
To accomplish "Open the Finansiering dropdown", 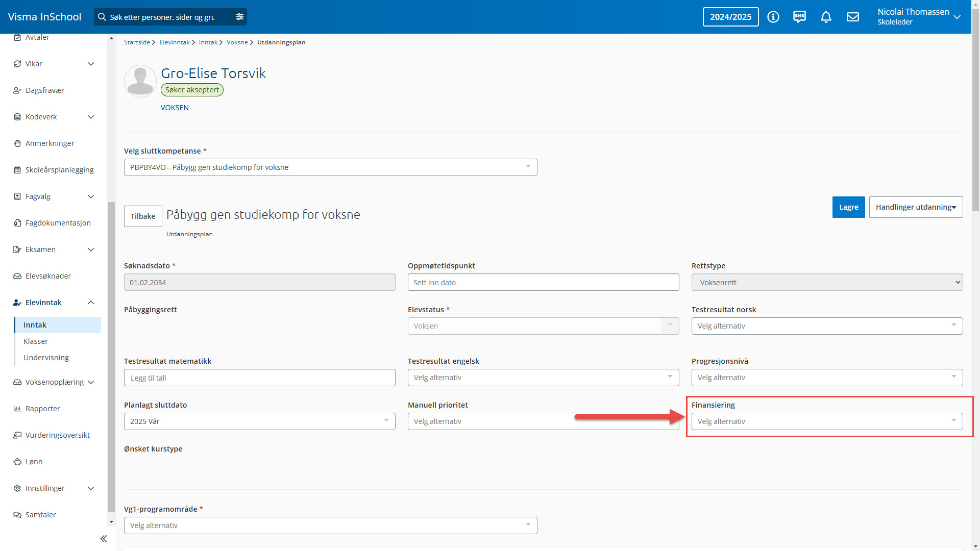I will 827,421.
